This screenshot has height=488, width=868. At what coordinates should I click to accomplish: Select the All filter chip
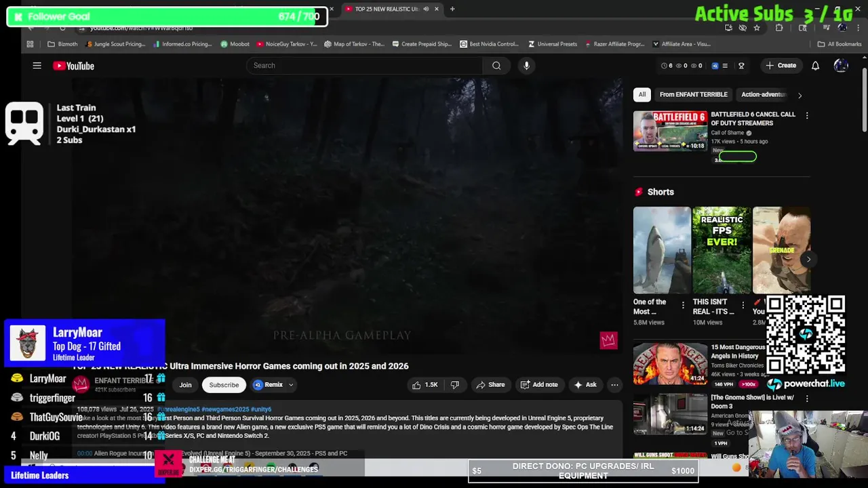point(642,95)
